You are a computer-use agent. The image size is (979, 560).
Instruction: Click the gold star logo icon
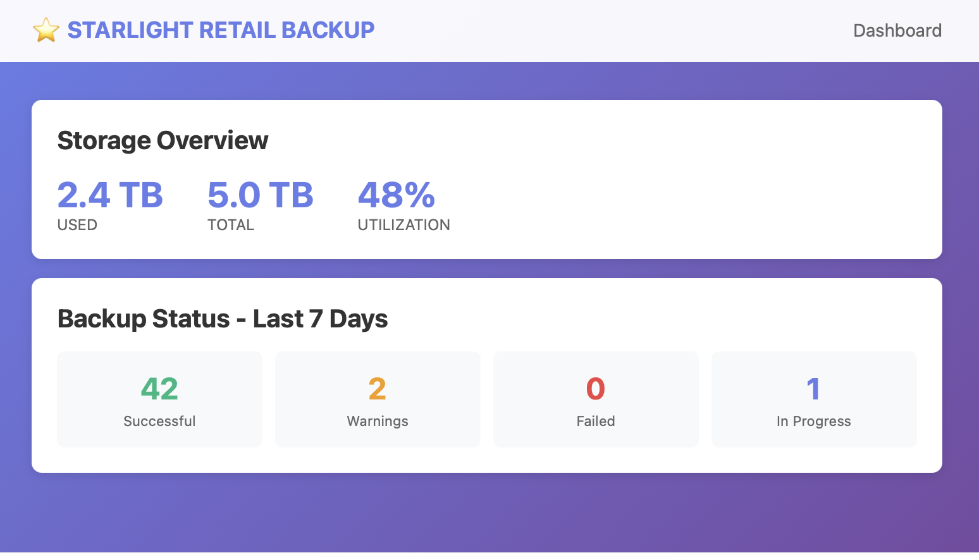click(x=46, y=30)
